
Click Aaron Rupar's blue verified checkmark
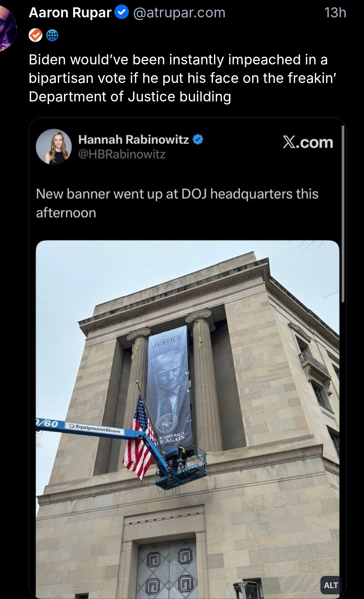click(122, 13)
